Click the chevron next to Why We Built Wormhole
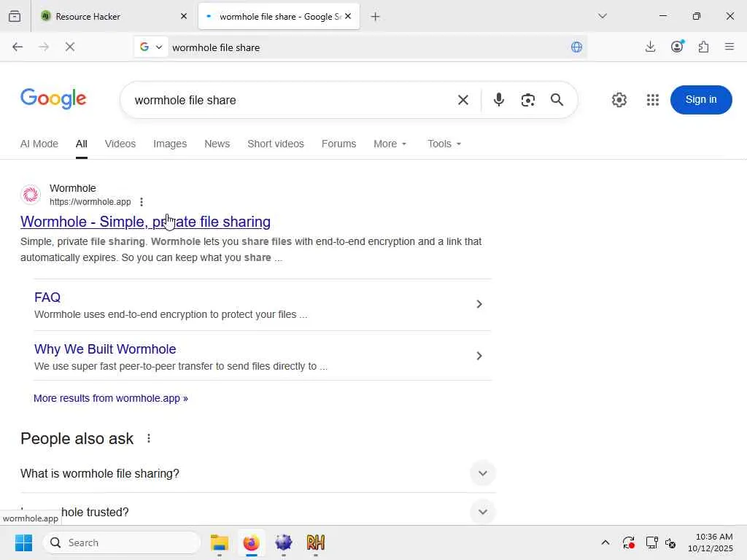Image resolution: width=747 pixels, height=560 pixels. click(479, 356)
